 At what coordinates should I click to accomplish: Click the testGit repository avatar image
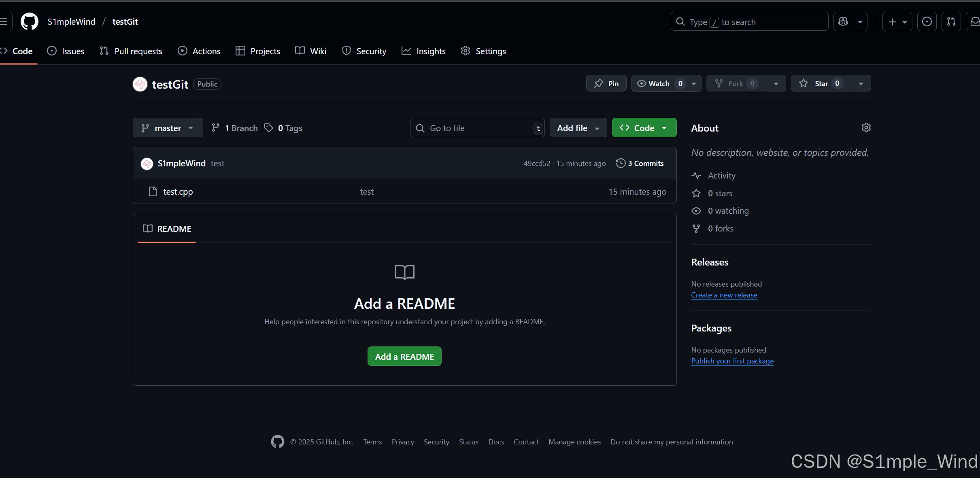(x=140, y=84)
